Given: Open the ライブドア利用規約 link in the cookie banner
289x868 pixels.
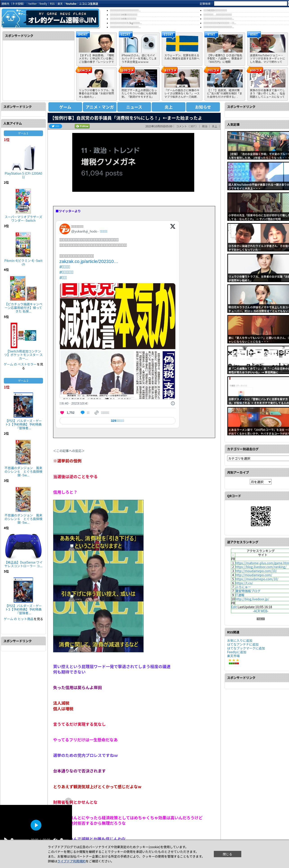Looking at the screenshot, I should click(71, 861).
